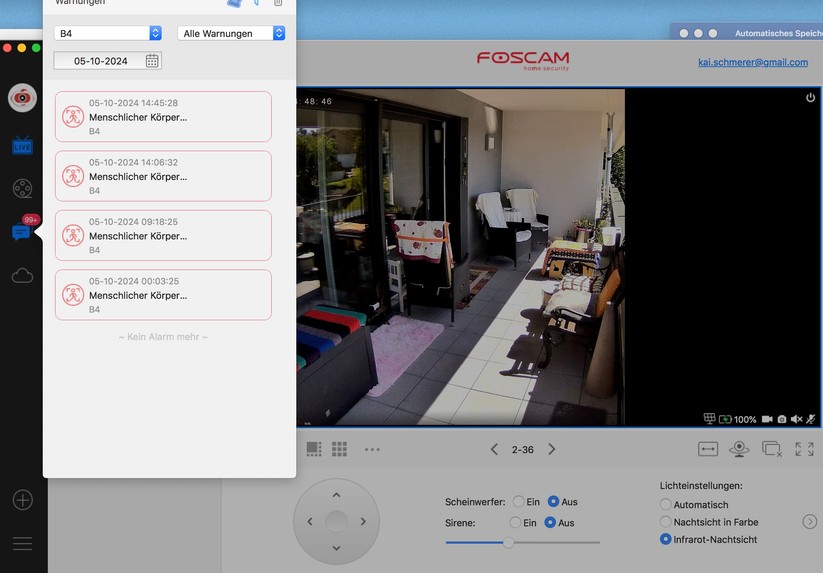Screen dimensions: 823x573
Task: Click the battery charging icon
Action: [x=725, y=419]
